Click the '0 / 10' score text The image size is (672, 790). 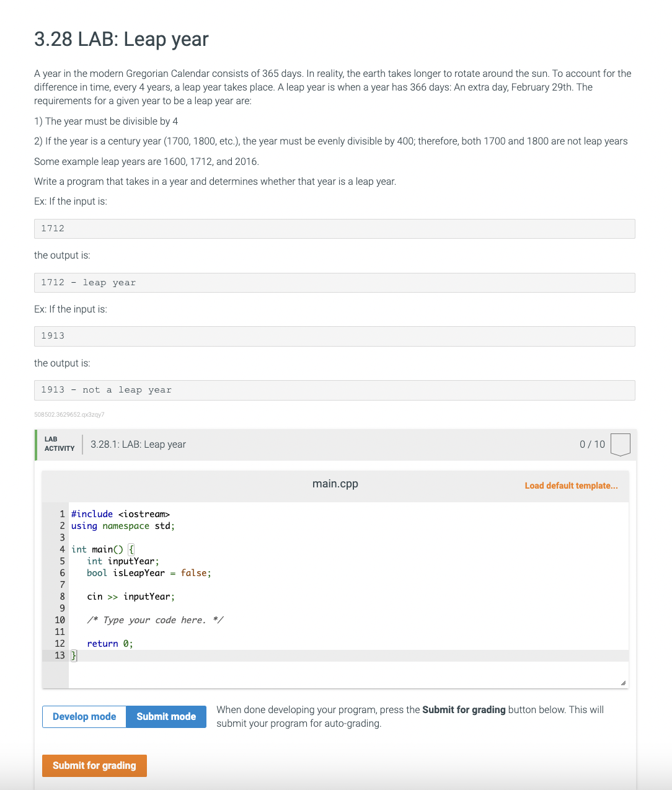[592, 445]
